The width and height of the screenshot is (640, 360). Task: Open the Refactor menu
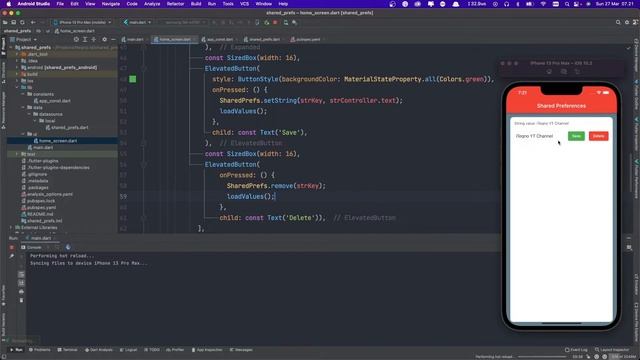pyautogui.click(x=176, y=4)
